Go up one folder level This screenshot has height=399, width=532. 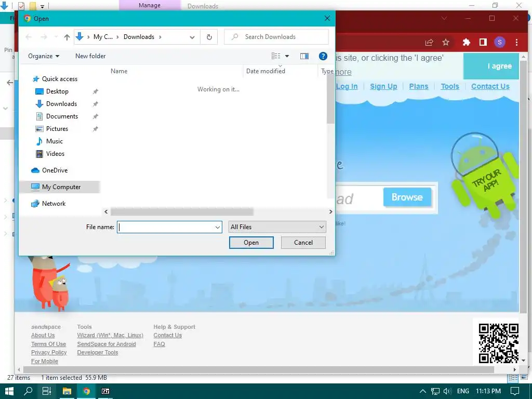(67, 37)
